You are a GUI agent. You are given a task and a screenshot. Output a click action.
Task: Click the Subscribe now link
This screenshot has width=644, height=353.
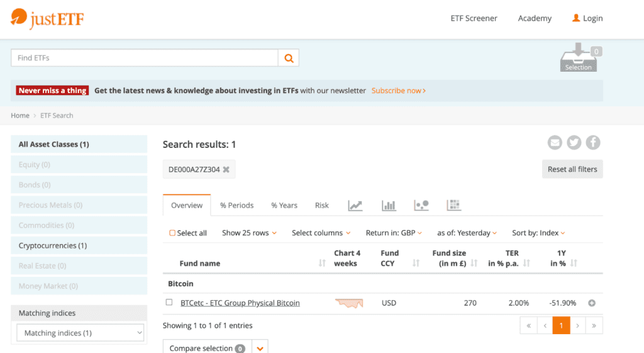(398, 91)
